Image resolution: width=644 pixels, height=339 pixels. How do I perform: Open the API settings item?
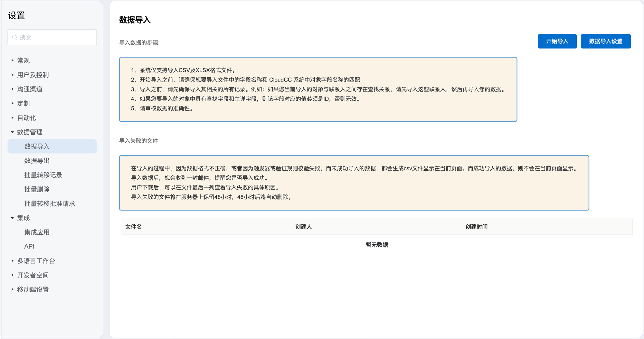29,246
